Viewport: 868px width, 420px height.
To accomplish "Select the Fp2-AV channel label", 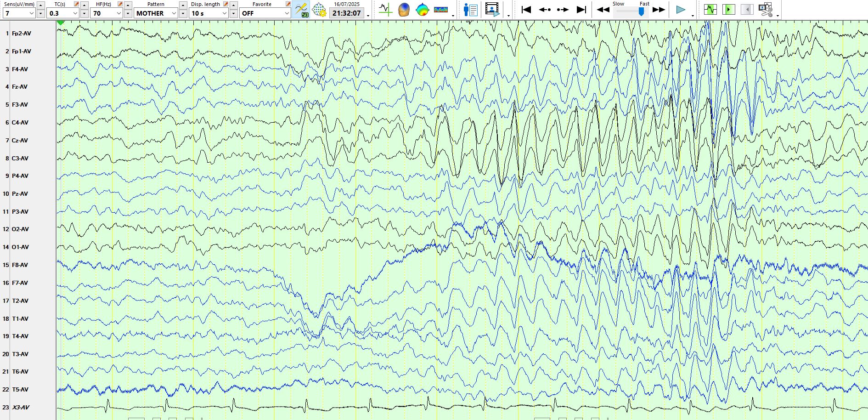I will [22, 34].
